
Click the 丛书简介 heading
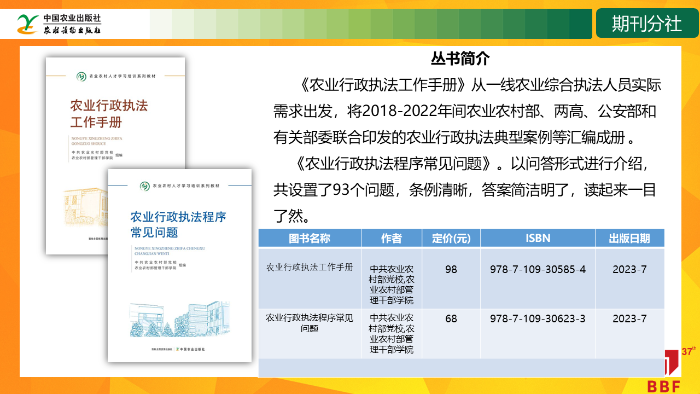[x=460, y=58]
